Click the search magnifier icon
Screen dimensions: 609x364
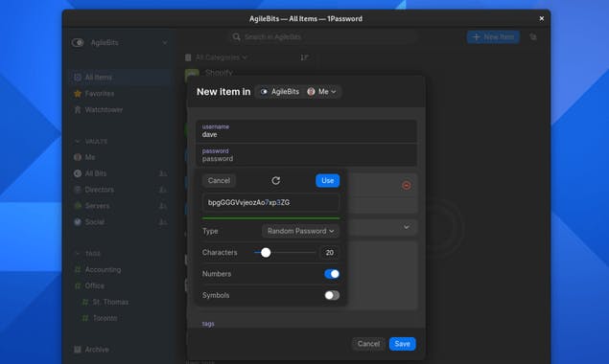pyautogui.click(x=236, y=36)
